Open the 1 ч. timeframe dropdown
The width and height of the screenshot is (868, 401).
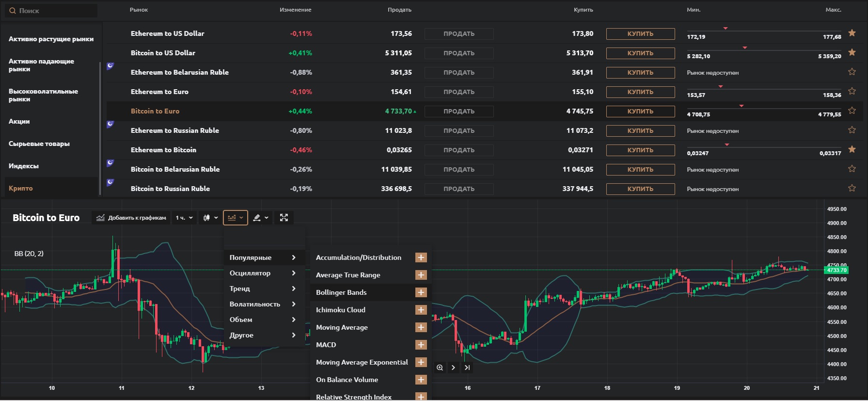coord(184,218)
